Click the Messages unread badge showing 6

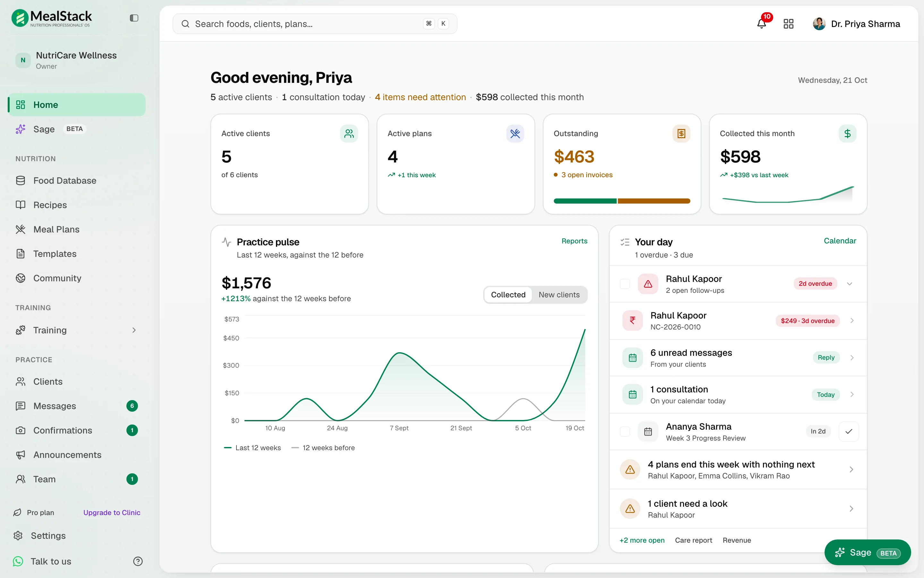coord(132,406)
